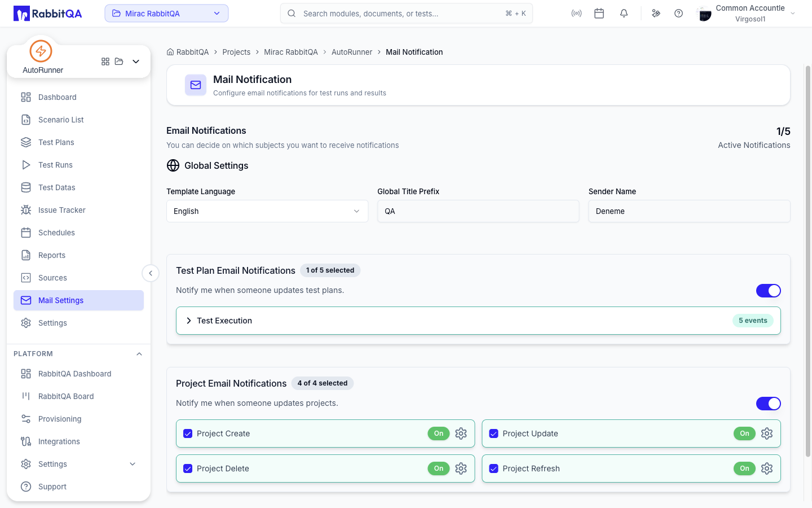The width and height of the screenshot is (812, 508).
Task: Click gear icon for Project Refresh
Action: coord(767,468)
